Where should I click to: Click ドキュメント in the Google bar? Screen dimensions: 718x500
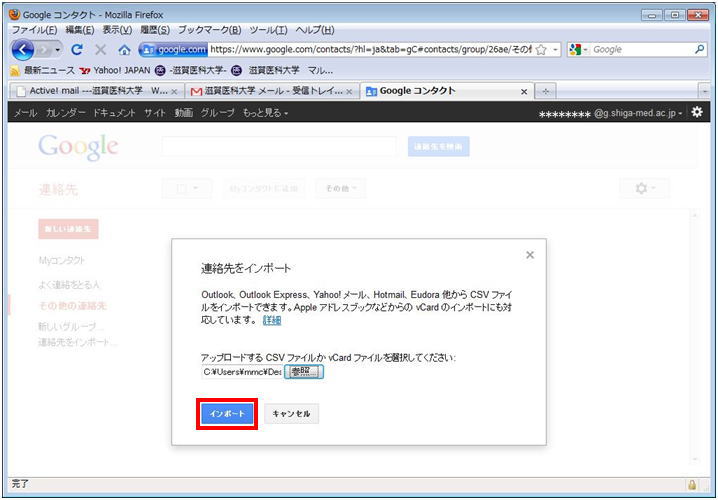point(114,113)
